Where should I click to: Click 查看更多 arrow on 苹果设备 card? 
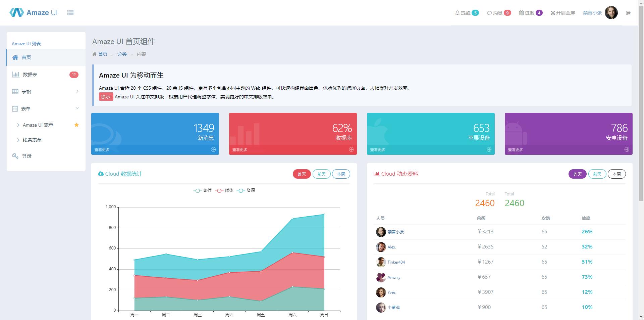pyautogui.click(x=489, y=150)
